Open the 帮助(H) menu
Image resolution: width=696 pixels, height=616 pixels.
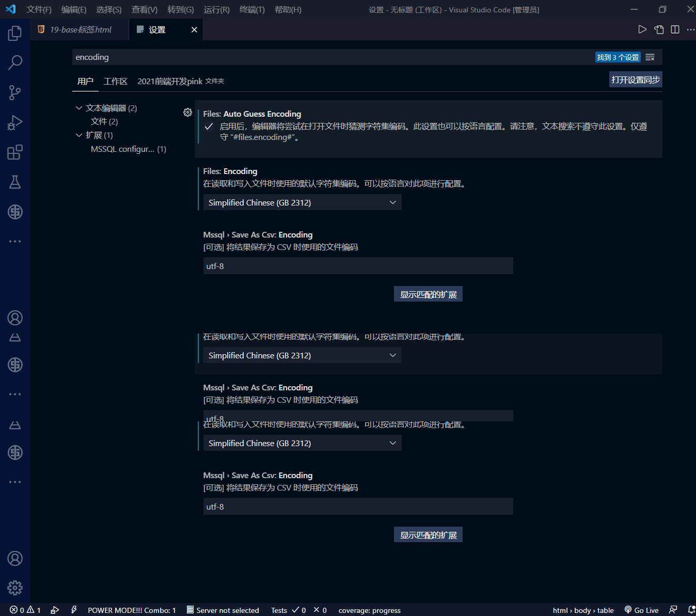(288, 10)
